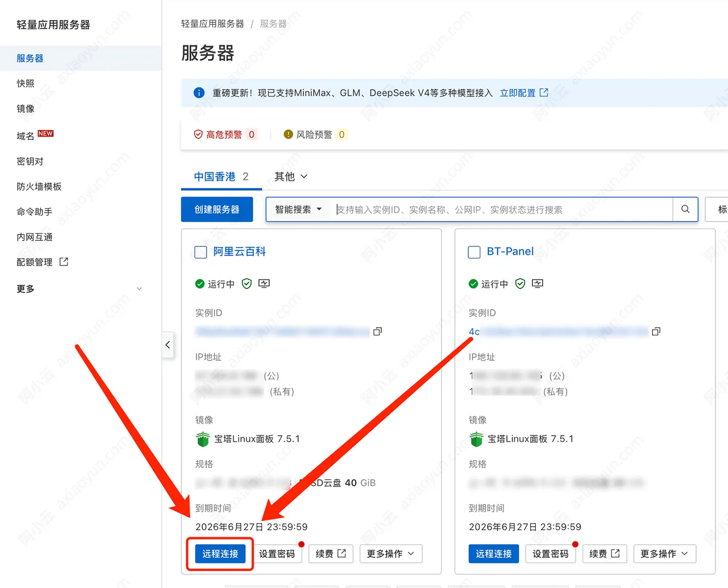
Task: Open the BT-Panel server name link
Action: 510,252
